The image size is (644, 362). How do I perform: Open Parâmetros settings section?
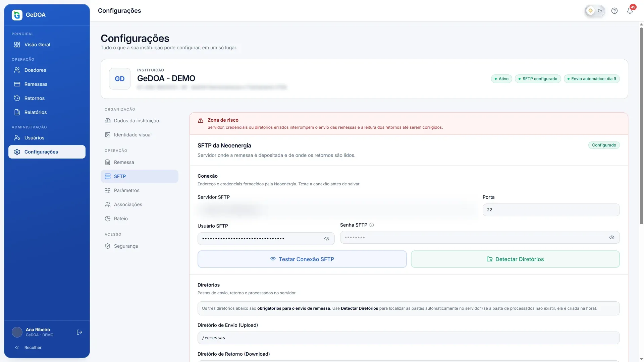point(140,190)
